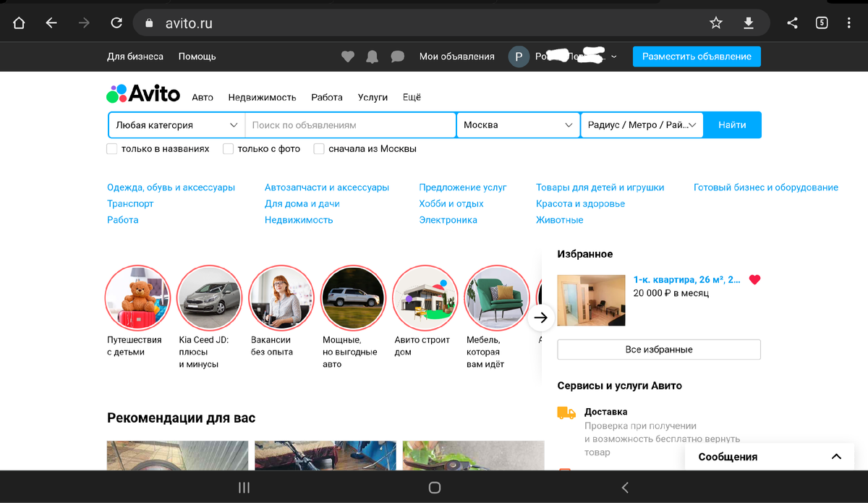Enable 'сначала из Москвы' checkbox
The width and height of the screenshot is (868, 503).
pos(319,148)
